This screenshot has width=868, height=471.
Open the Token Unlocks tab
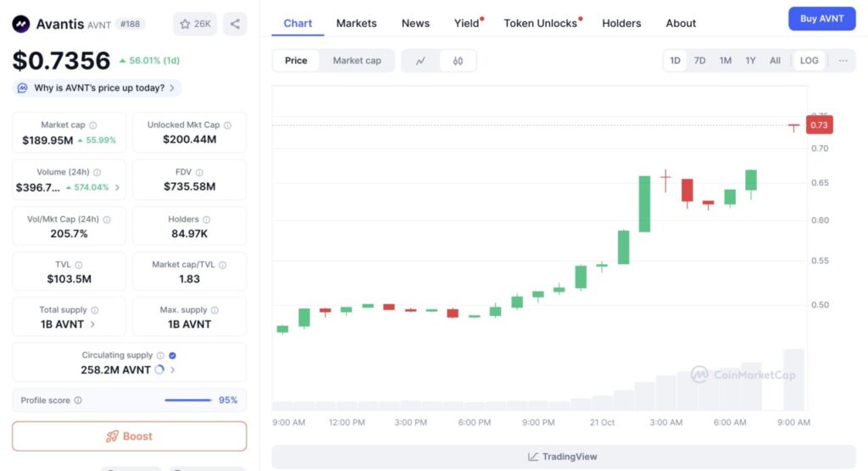pos(540,23)
